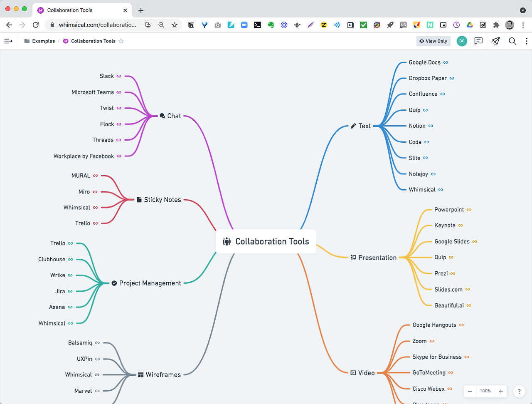Select the Chat branch node

170,116
